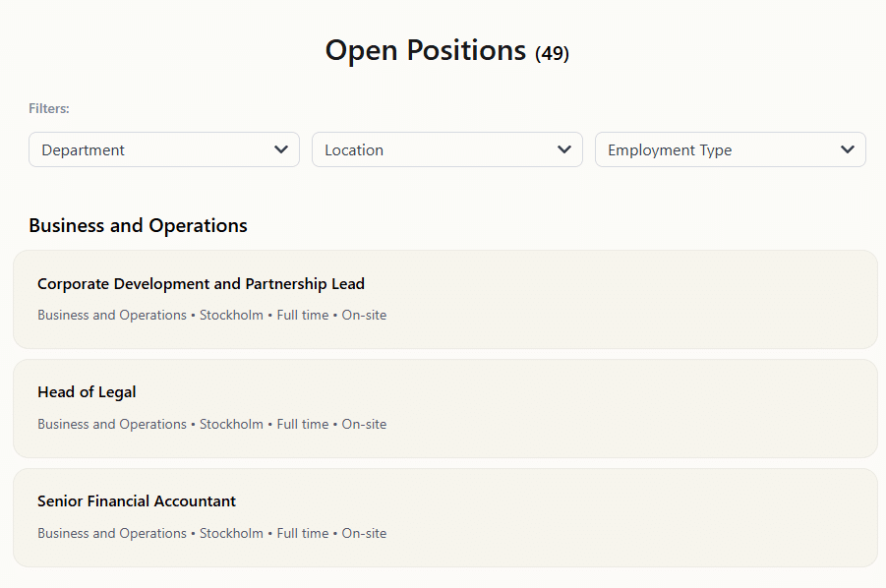Click details line under Corporate Development and Partnership Lead
This screenshot has height=588, width=886.
[x=211, y=316]
